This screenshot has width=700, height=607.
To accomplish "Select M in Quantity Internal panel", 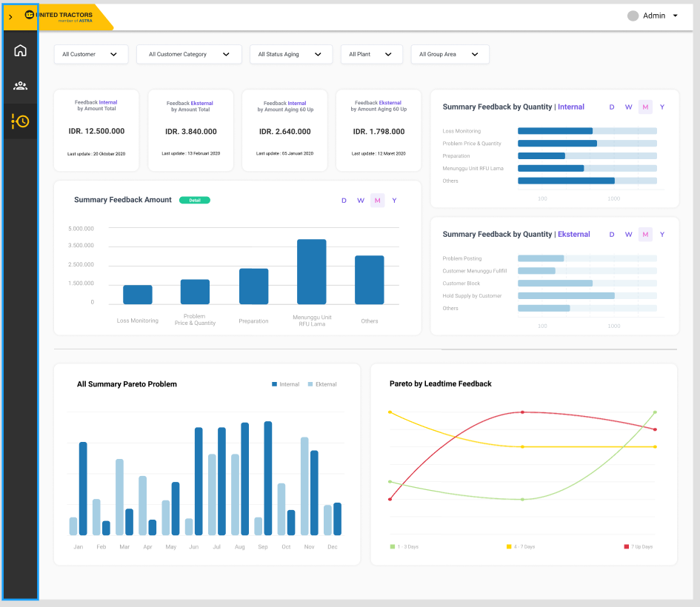I will click(x=645, y=107).
